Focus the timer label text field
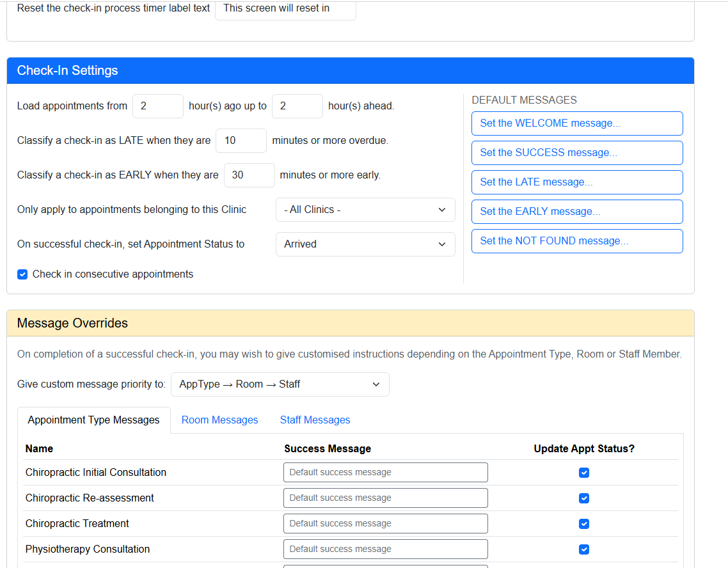728x568 pixels. click(285, 10)
